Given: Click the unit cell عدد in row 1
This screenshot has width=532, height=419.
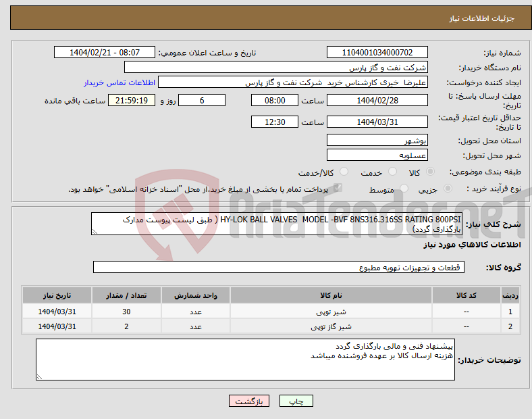Looking at the screenshot, I should click(x=196, y=312).
